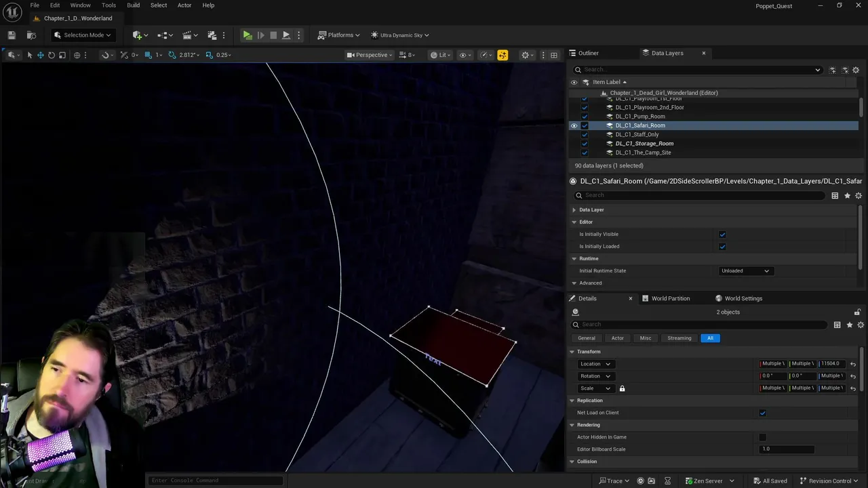The image size is (868, 488).
Task: Enable Actor Hidden In Game checkbox
Action: (x=763, y=437)
